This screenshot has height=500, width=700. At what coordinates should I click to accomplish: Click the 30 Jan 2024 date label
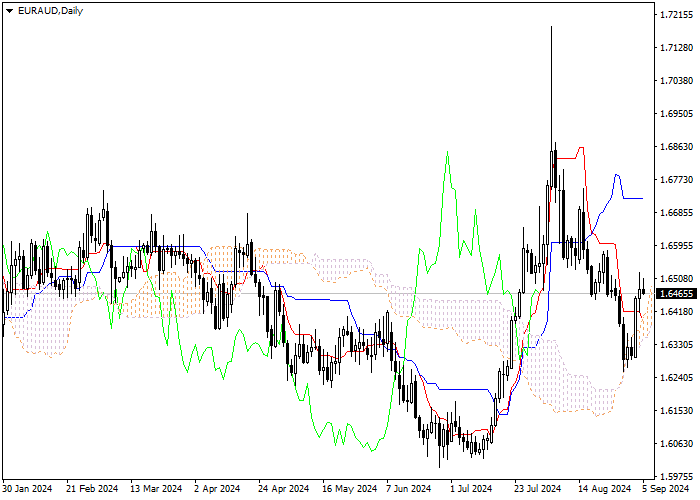(28, 489)
